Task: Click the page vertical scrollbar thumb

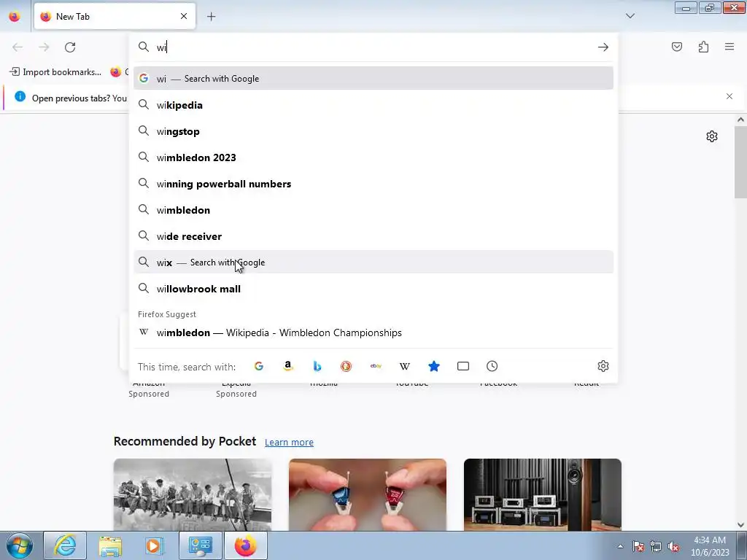Action: point(740,162)
